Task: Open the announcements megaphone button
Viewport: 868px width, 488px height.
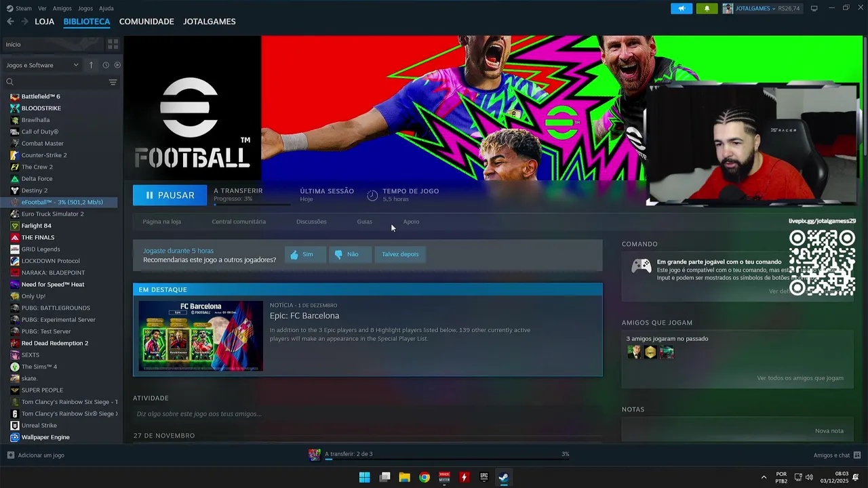Action: pos(682,8)
